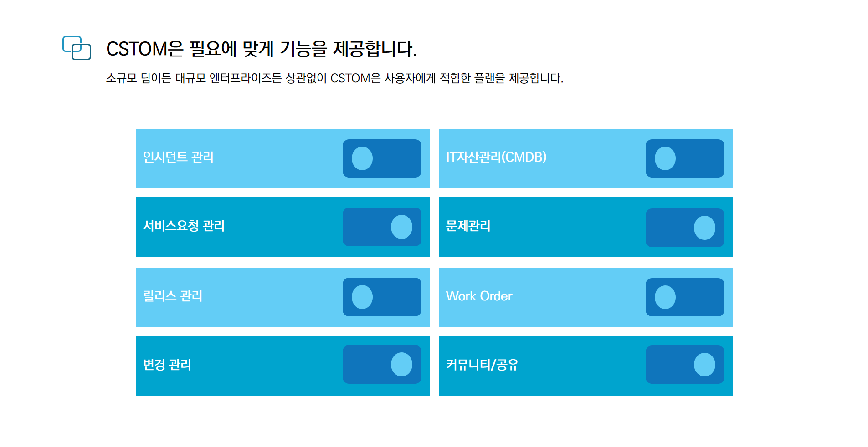The width and height of the screenshot is (868, 447).
Task: Select the 서비스요청 관리 label
Action: pyautogui.click(x=184, y=226)
